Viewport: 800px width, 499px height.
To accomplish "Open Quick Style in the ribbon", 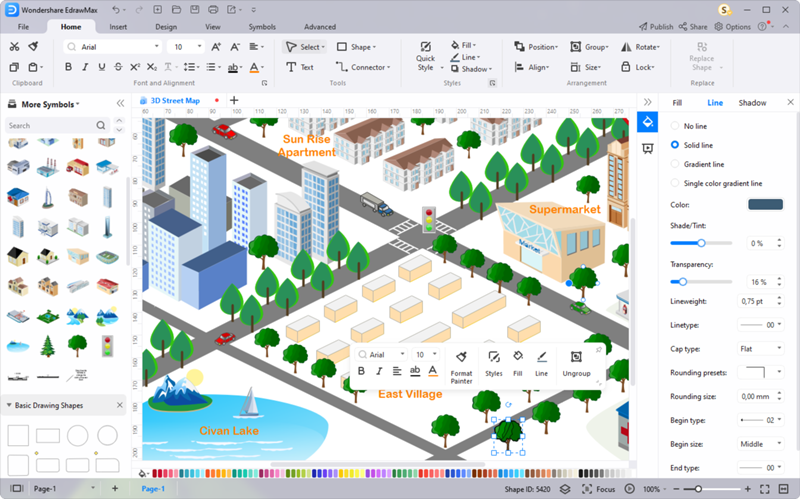I will click(x=426, y=55).
